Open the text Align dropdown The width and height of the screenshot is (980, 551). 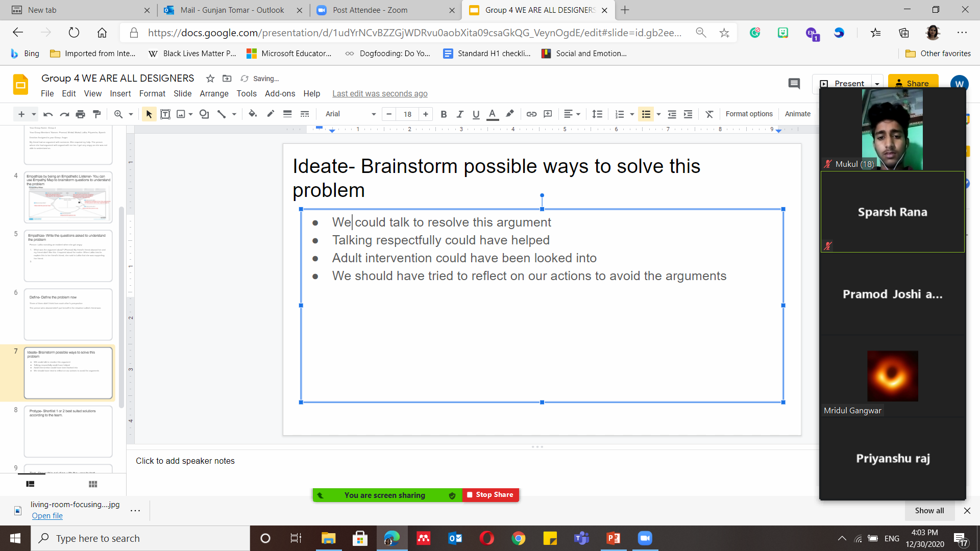point(572,114)
